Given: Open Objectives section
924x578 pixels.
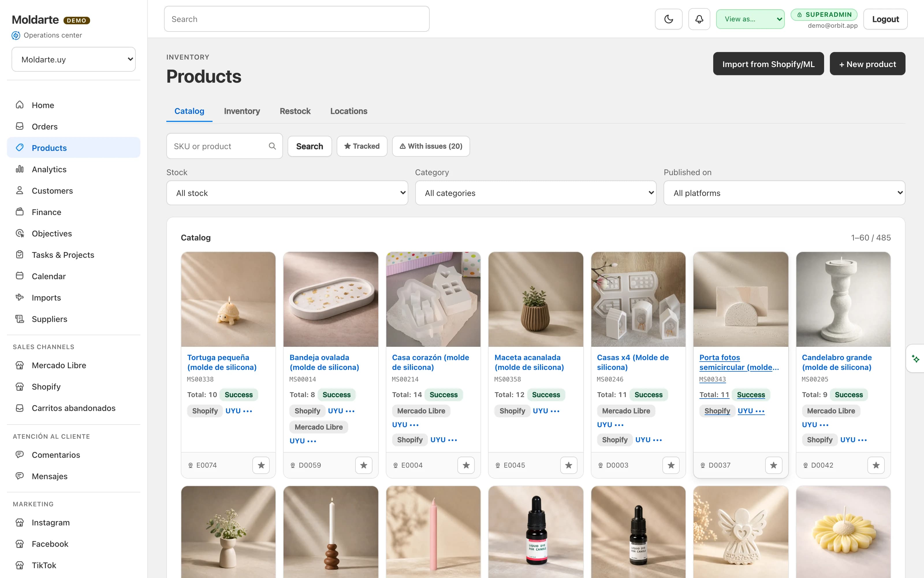Looking at the screenshot, I should click(73, 233).
